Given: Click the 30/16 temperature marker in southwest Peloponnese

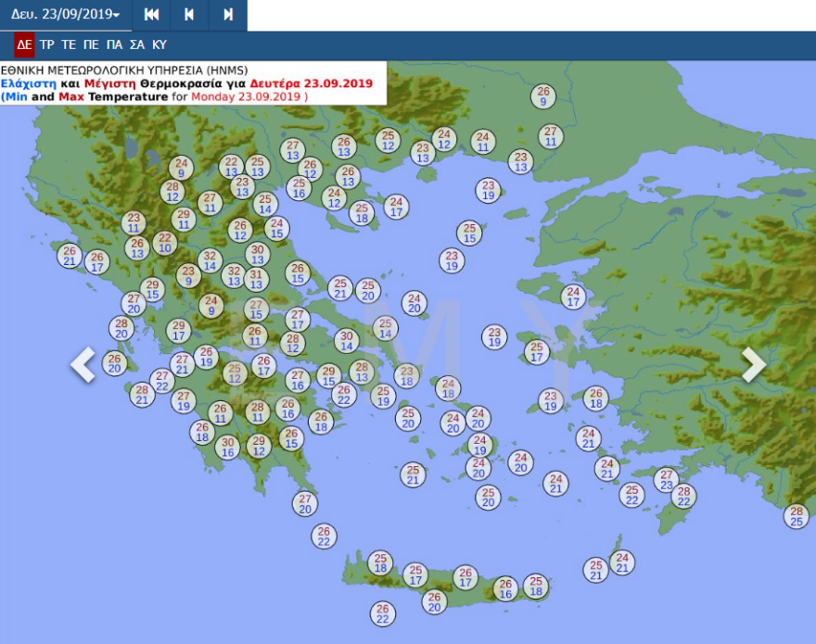Looking at the screenshot, I should (x=227, y=447).
